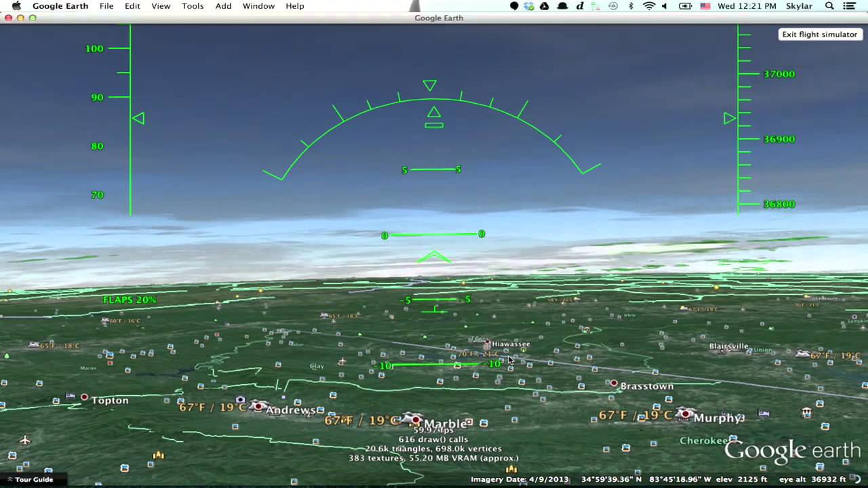Open the Edit menu
This screenshot has width=868, height=488.
pos(132,6)
